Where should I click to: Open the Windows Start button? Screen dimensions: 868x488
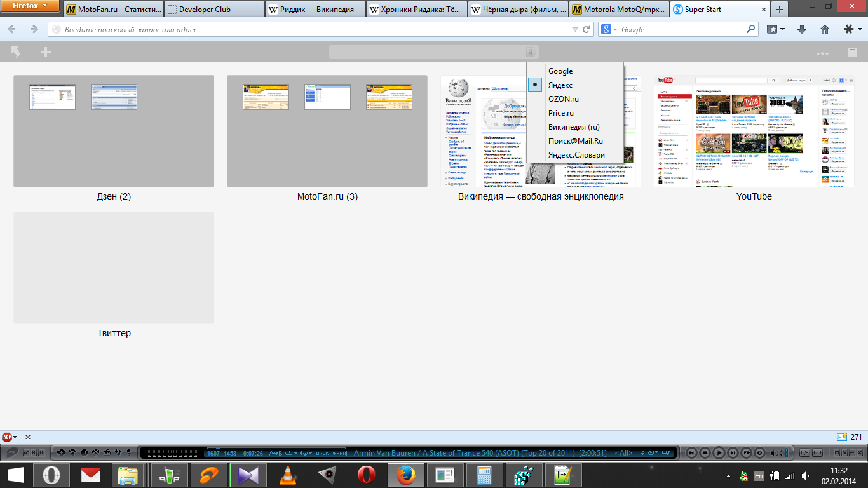(x=17, y=475)
